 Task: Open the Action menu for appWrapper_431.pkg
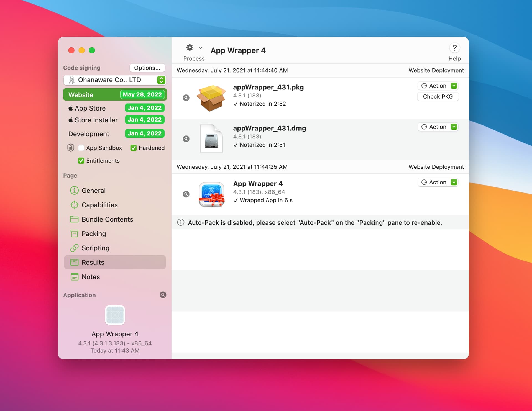pyautogui.click(x=438, y=86)
